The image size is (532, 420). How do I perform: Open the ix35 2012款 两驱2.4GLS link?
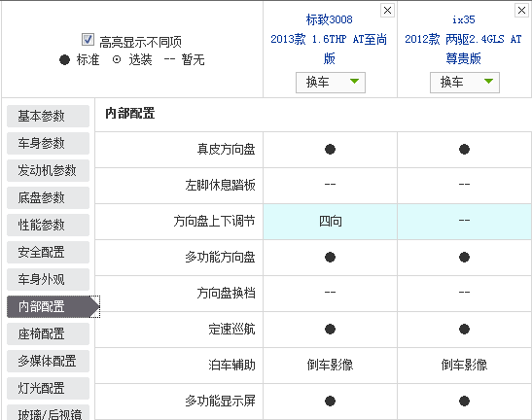464,39
